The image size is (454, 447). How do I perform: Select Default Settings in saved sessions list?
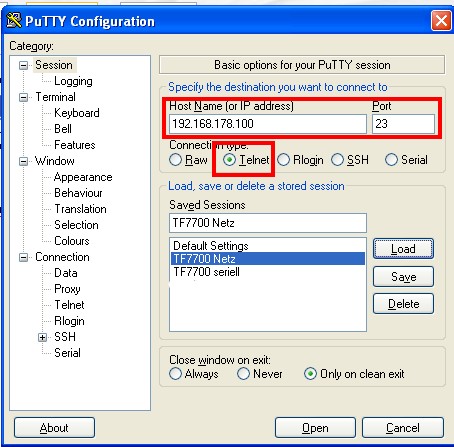point(268,246)
